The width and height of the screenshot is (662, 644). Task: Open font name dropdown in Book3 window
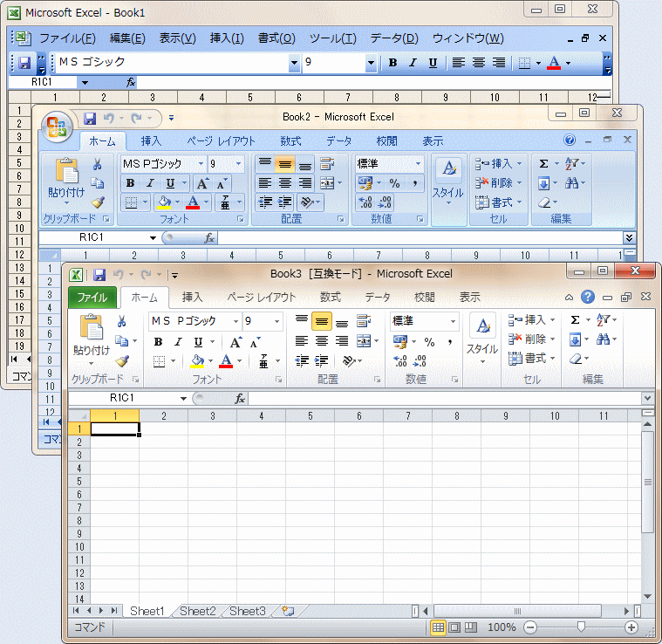[235, 321]
